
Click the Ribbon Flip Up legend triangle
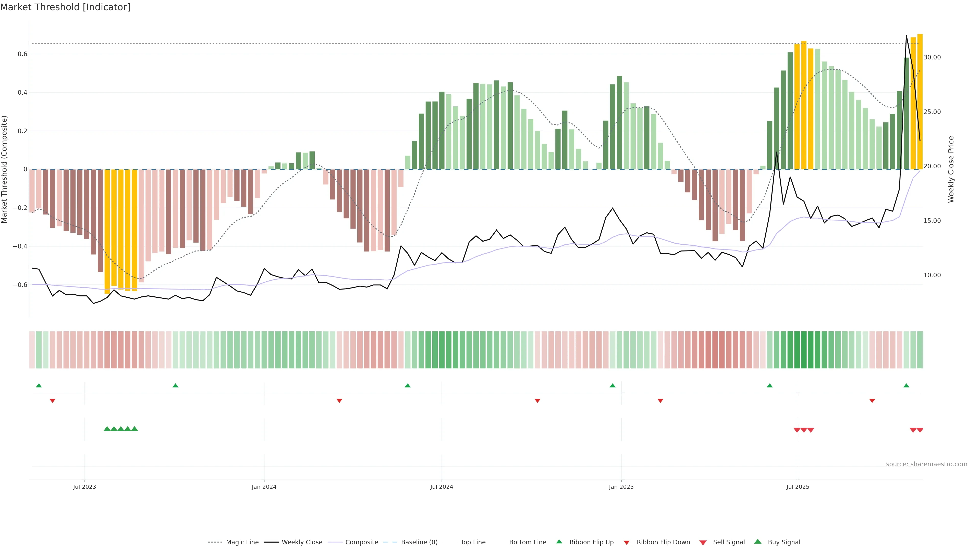click(x=559, y=542)
